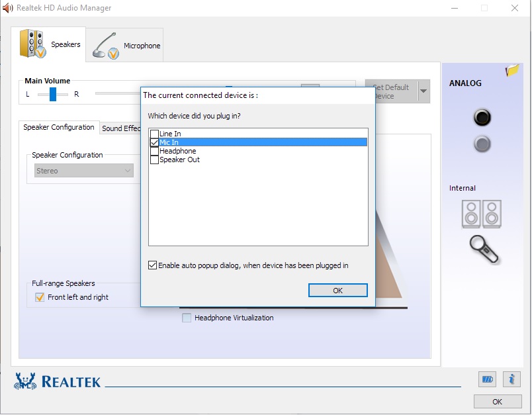Minimize the Realtek HD Audio Manager window
Screen dimensions: 532x415
point(455,8)
